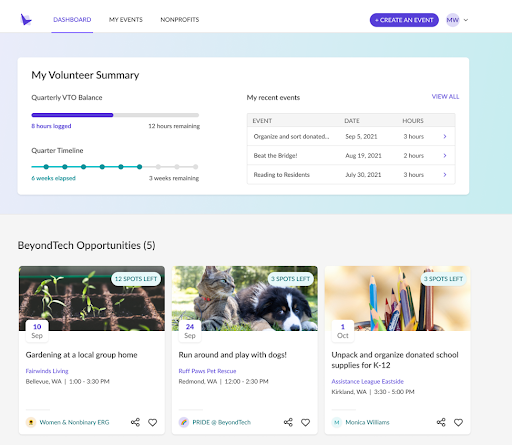Favorite the Gardening event with heart icon
512x445 pixels.
pos(153,422)
